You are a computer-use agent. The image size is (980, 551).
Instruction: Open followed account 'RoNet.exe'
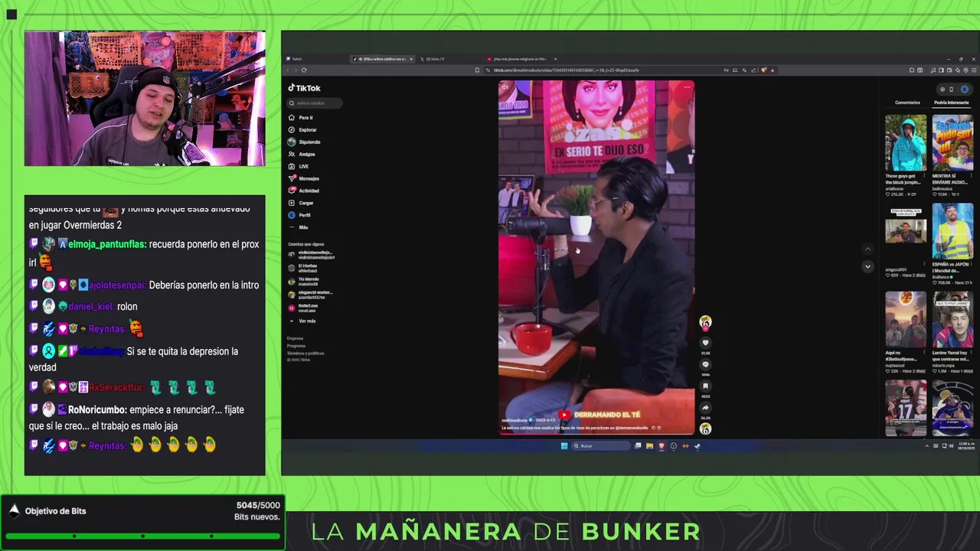coord(302,308)
